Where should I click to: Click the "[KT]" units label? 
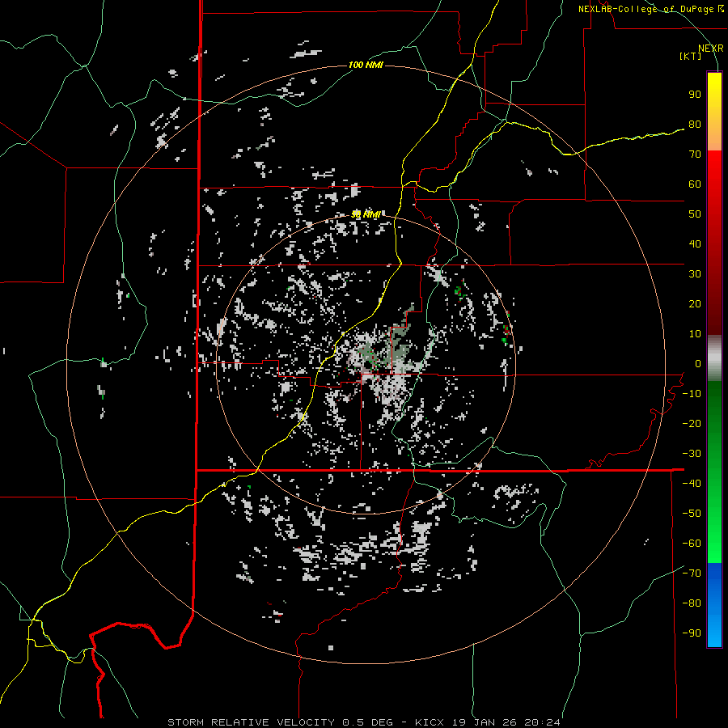click(x=691, y=56)
